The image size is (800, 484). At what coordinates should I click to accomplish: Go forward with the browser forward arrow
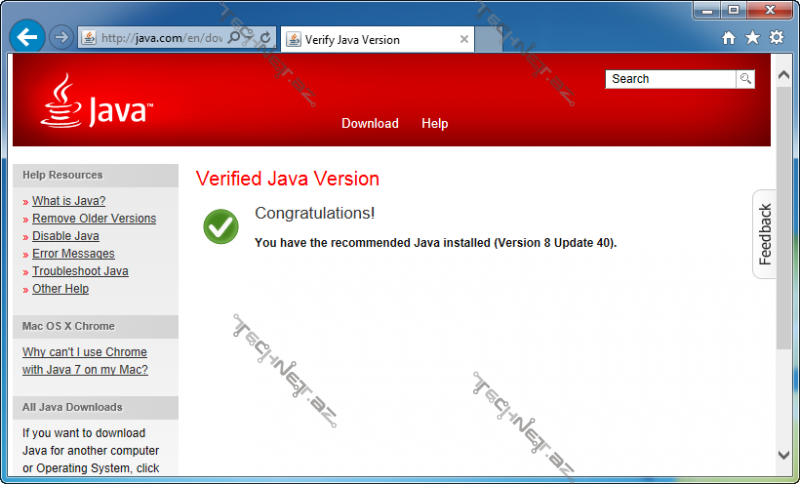click(61, 38)
